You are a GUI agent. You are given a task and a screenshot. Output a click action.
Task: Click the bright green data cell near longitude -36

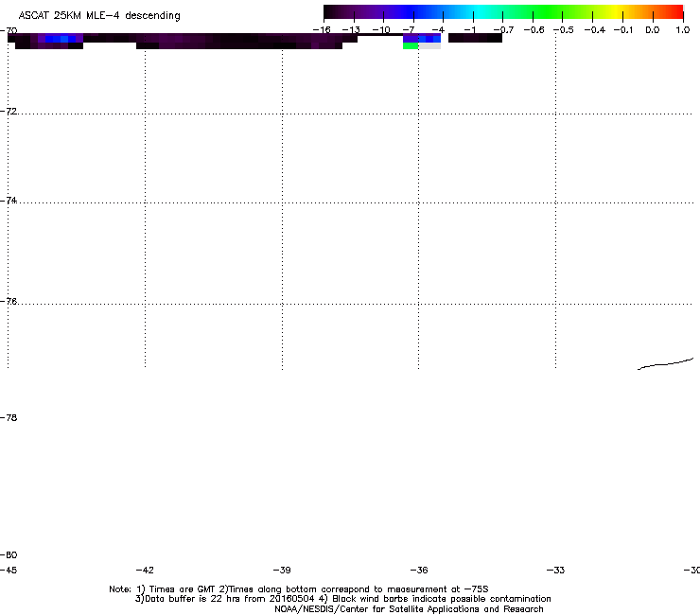[x=411, y=45]
